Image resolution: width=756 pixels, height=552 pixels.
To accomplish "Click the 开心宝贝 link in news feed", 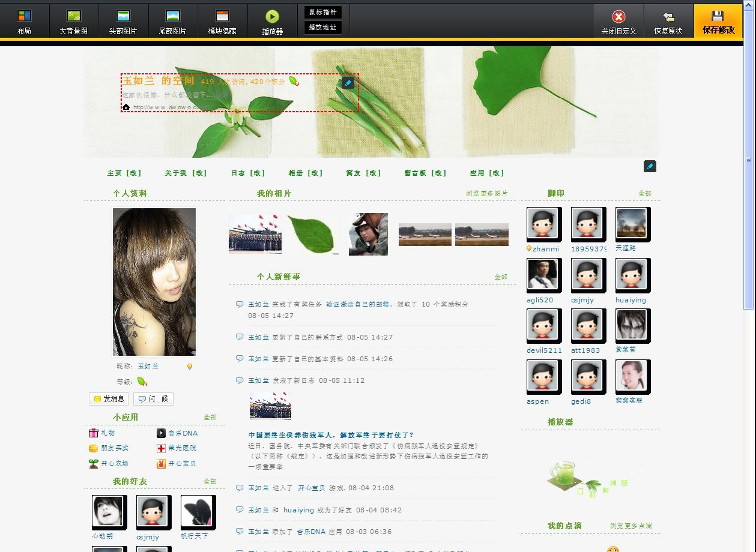I will point(311,488).
